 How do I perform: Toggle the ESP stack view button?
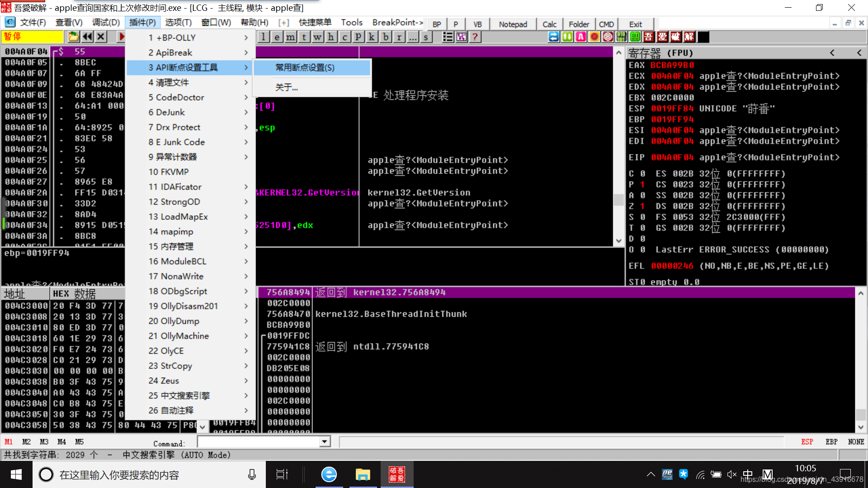click(x=807, y=442)
